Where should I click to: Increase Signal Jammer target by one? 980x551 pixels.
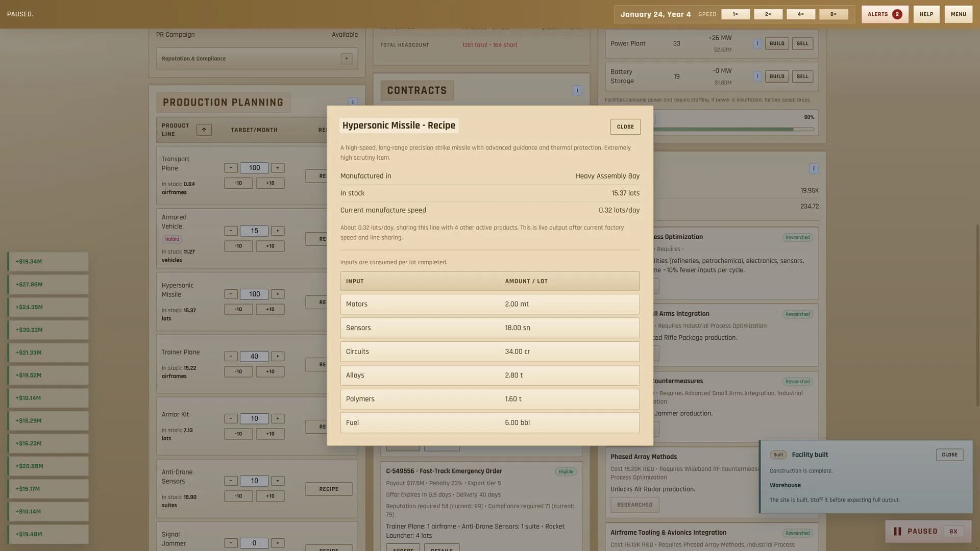[x=278, y=543]
